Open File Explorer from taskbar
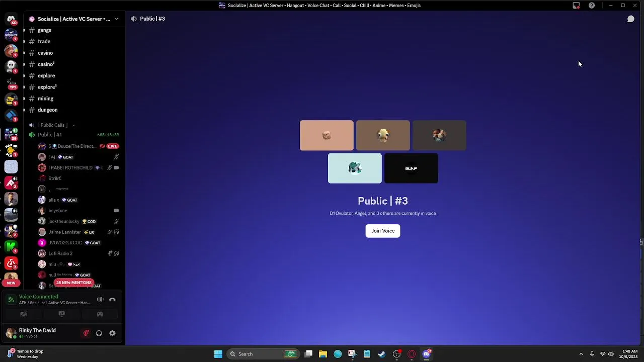Screen dimensions: 644x362 coord(323,354)
